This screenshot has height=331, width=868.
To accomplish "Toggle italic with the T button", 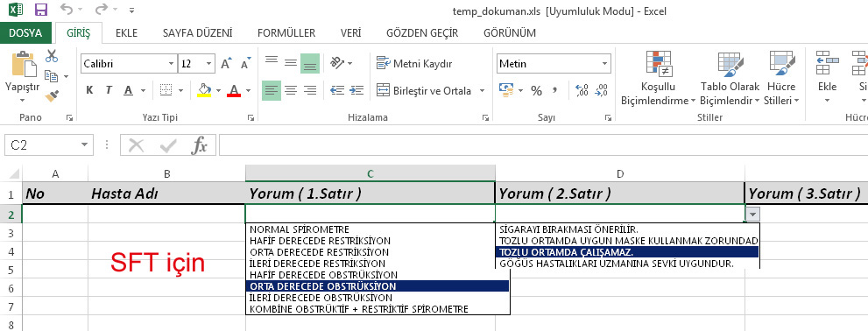I will (x=109, y=90).
